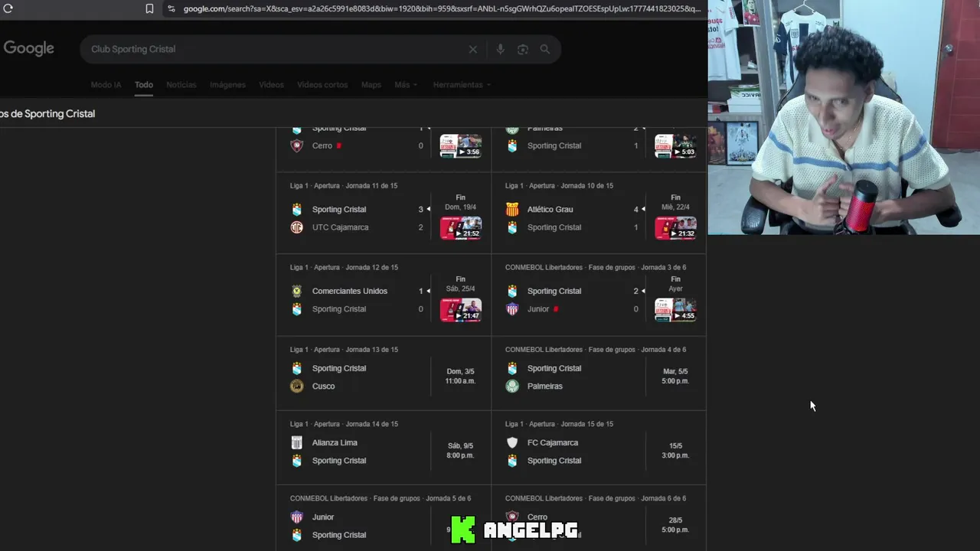Switch to the Modo IA tab
This screenshot has width=980, height=551.
pyautogui.click(x=106, y=85)
